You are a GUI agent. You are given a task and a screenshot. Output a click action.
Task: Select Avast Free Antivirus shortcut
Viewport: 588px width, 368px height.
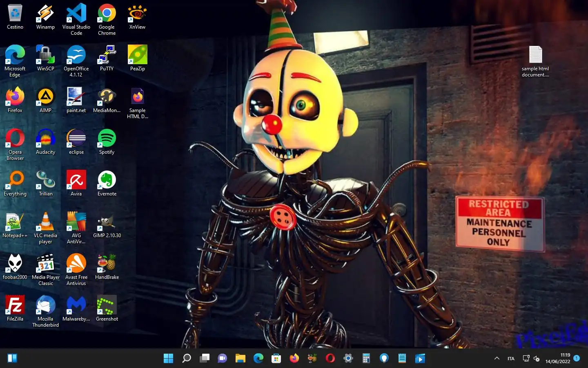point(76,270)
